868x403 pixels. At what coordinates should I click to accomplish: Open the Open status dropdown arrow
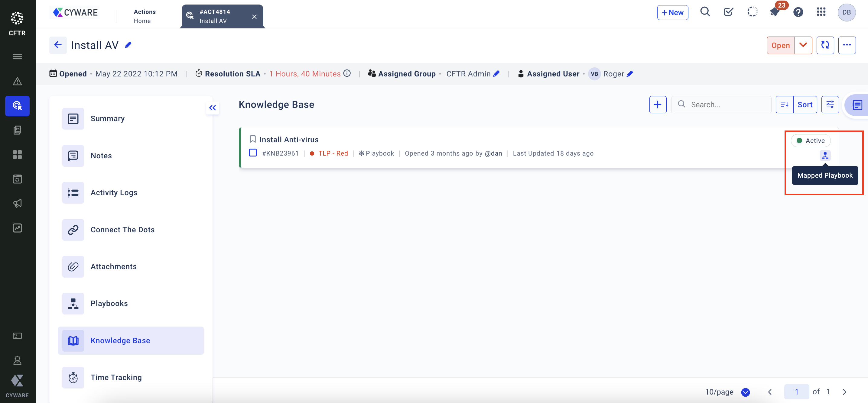(x=803, y=45)
